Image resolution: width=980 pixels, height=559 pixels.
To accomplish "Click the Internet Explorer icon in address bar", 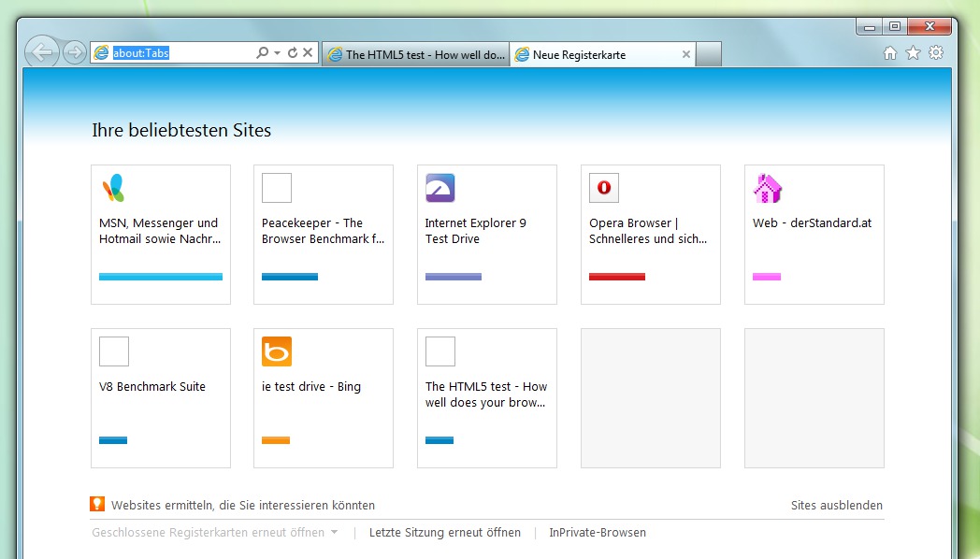I will pos(101,53).
